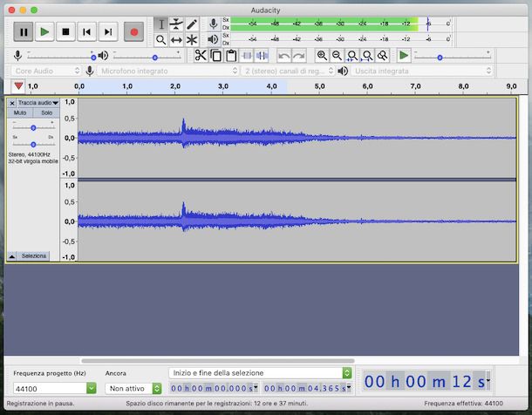Select the I-beam Selection tool
This screenshot has width=532, height=415.
161,24
